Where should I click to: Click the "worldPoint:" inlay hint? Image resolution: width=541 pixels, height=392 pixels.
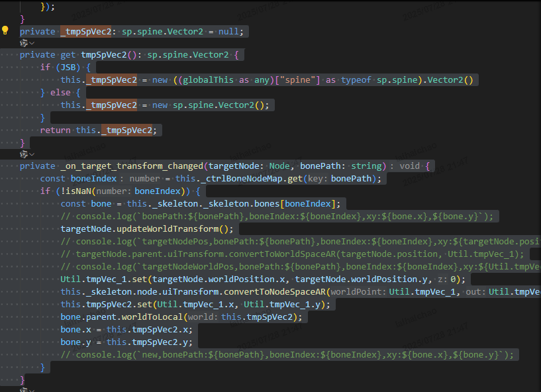pyautogui.click(x=358, y=292)
